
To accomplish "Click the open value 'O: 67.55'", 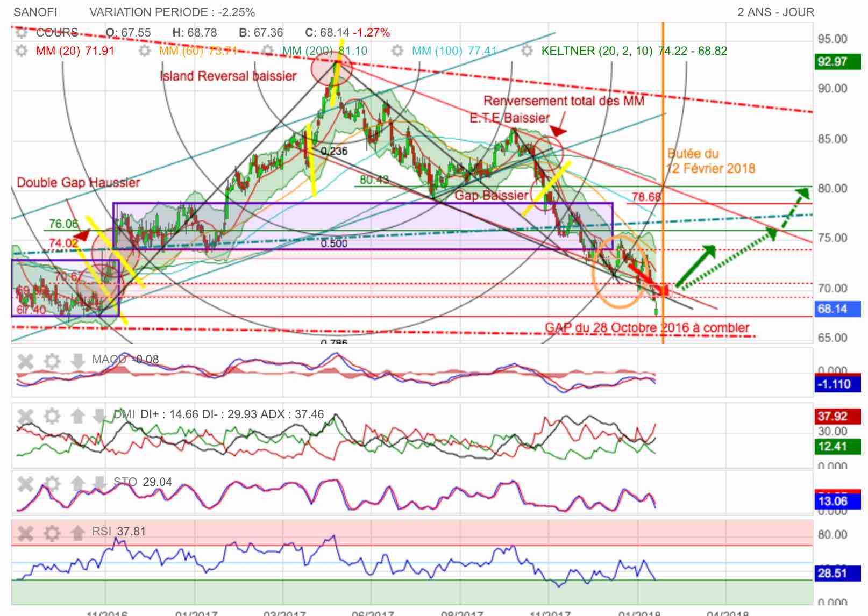I will tap(128, 32).
